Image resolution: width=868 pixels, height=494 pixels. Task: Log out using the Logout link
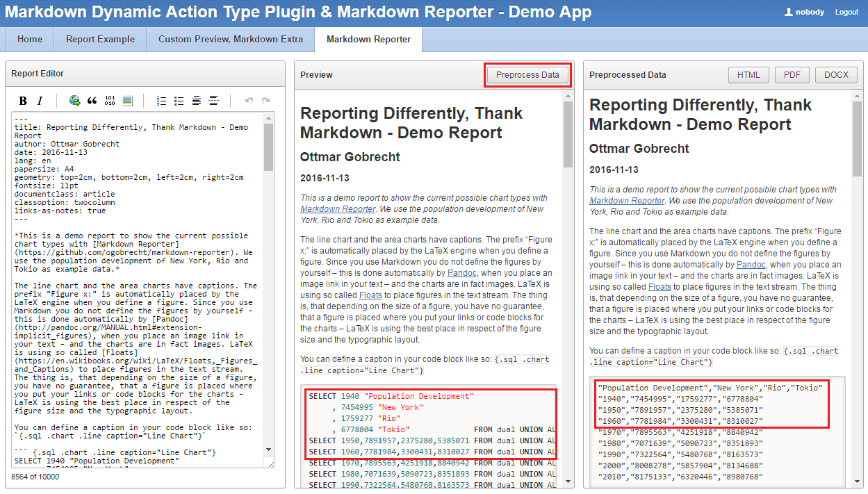coord(846,12)
